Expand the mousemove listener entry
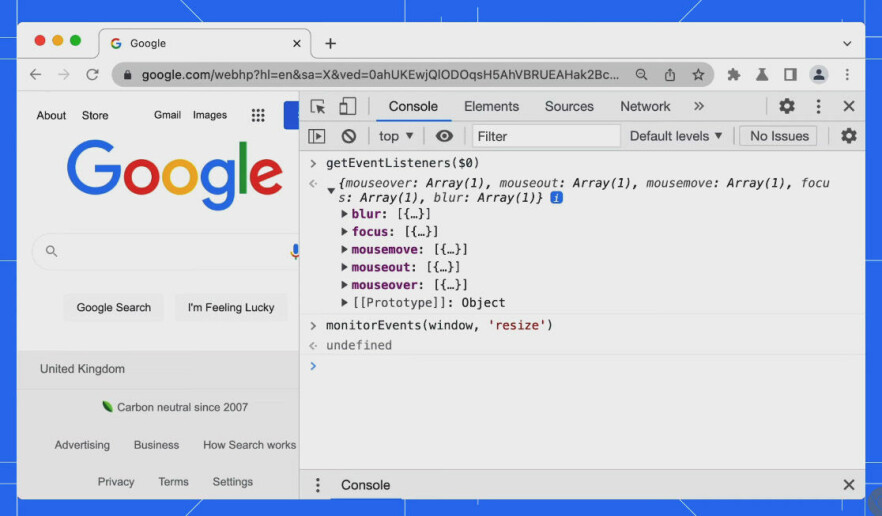 pyautogui.click(x=344, y=249)
